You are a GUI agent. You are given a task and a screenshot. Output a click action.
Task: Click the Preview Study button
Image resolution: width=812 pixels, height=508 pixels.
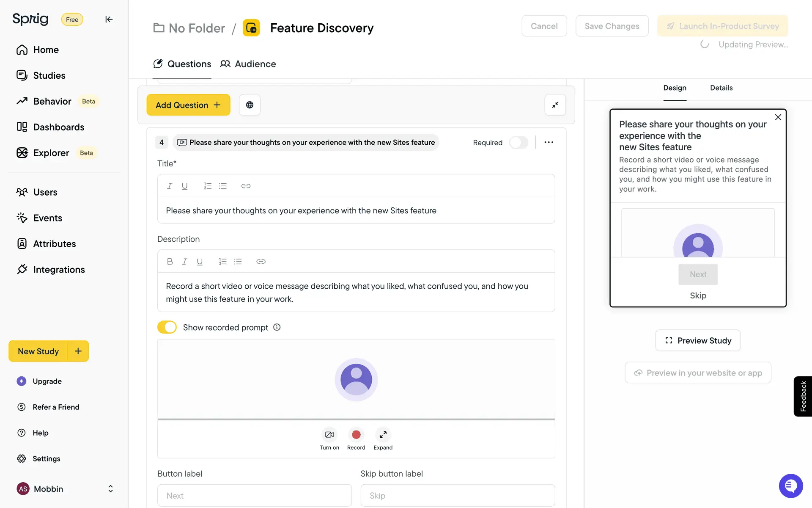pyautogui.click(x=698, y=340)
